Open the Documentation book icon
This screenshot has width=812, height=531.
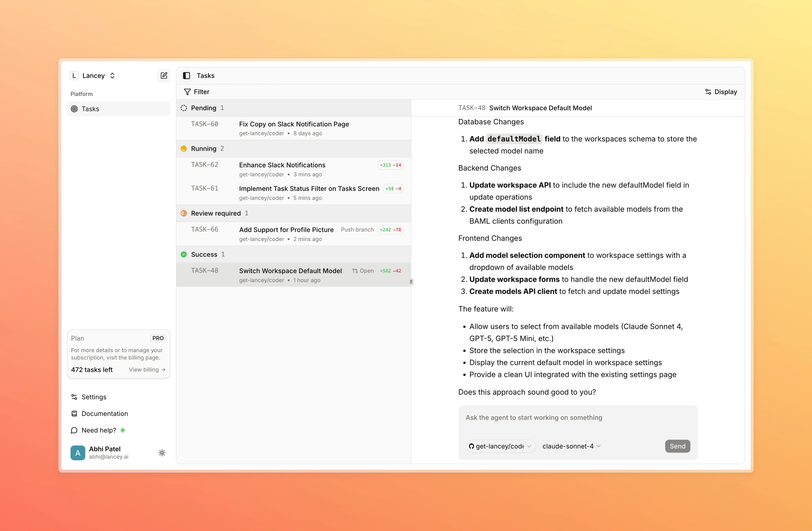tap(74, 413)
